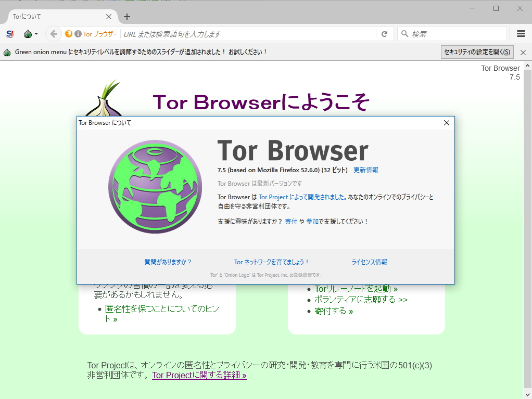Open the hamburger menu
532x399 pixels.
(x=521, y=34)
